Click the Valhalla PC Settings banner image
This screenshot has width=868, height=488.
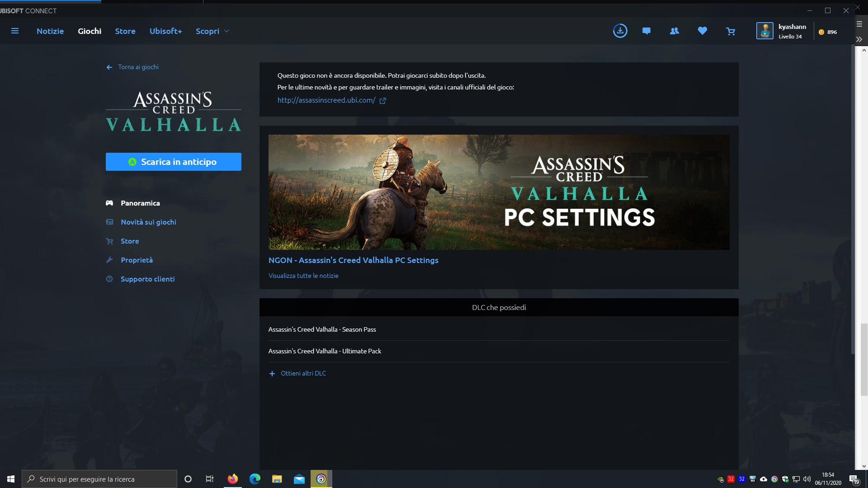point(499,192)
